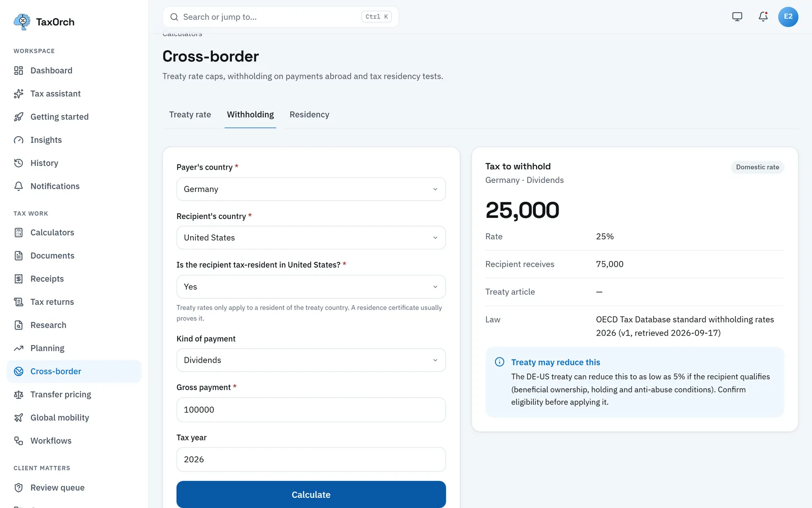Open Kind of payment Dividends dropdown

[311, 360]
